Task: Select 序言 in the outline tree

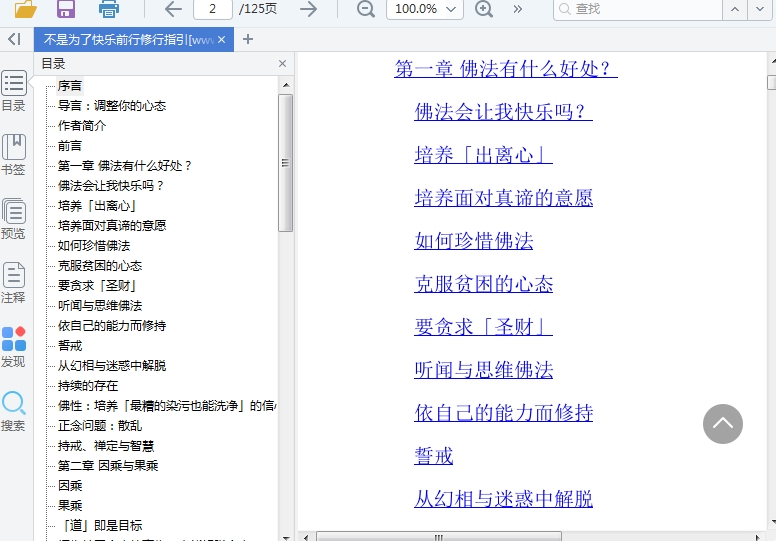Action: coord(70,86)
